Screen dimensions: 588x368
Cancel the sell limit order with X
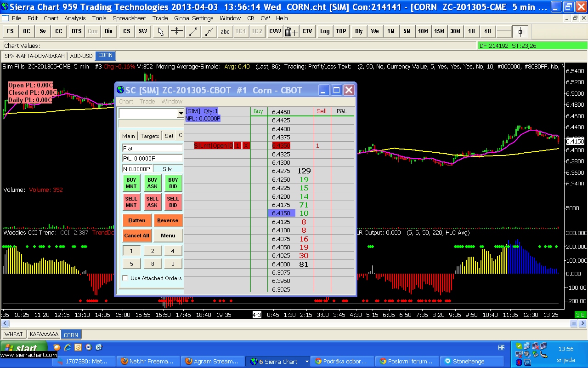246,145
